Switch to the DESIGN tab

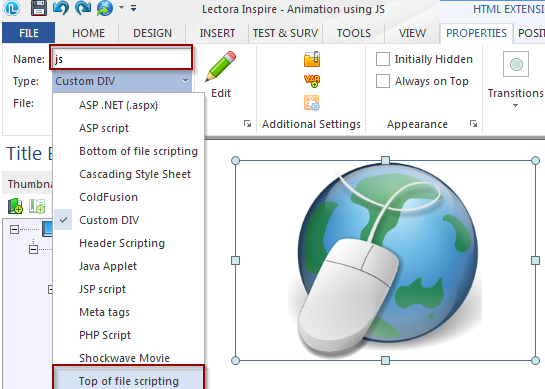(x=152, y=33)
